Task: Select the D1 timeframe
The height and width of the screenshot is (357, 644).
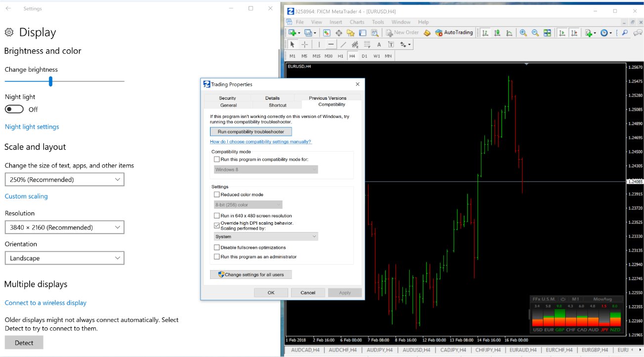Action: click(364, 56)
